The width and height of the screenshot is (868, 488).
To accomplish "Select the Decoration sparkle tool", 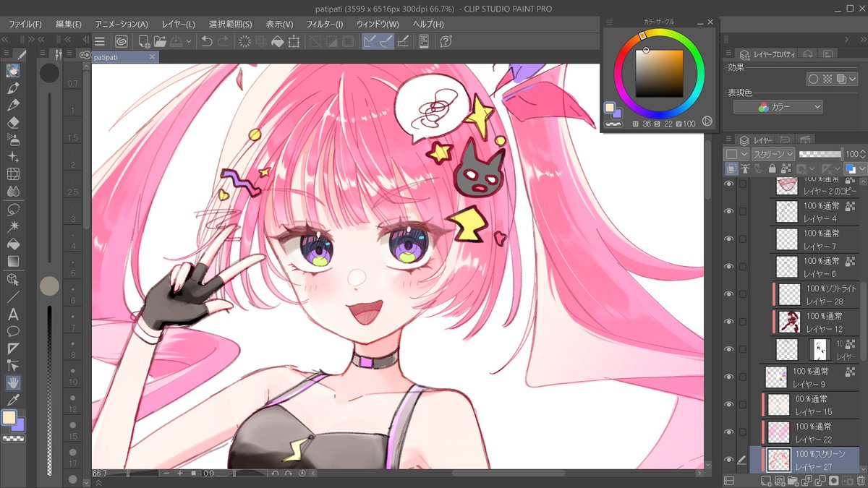I will click(13, 157).
